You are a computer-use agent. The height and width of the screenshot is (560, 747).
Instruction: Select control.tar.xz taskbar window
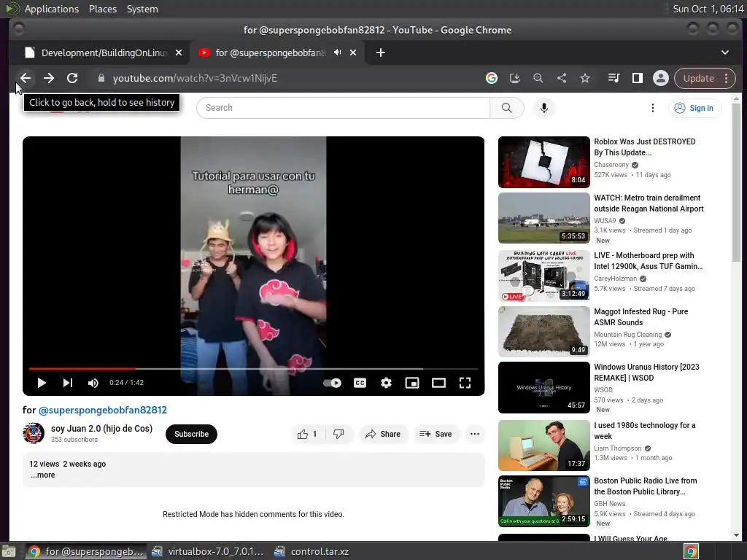[x=311, y=551]
